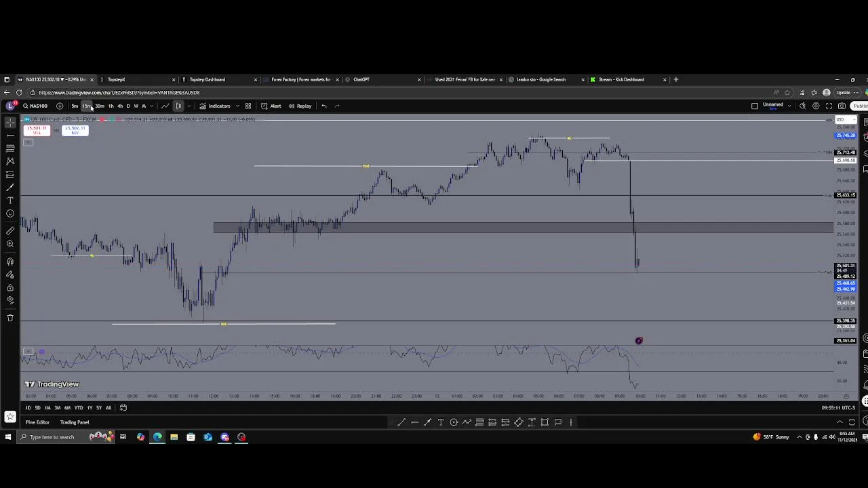Select the W weekly timeframe

coord(136,106)
